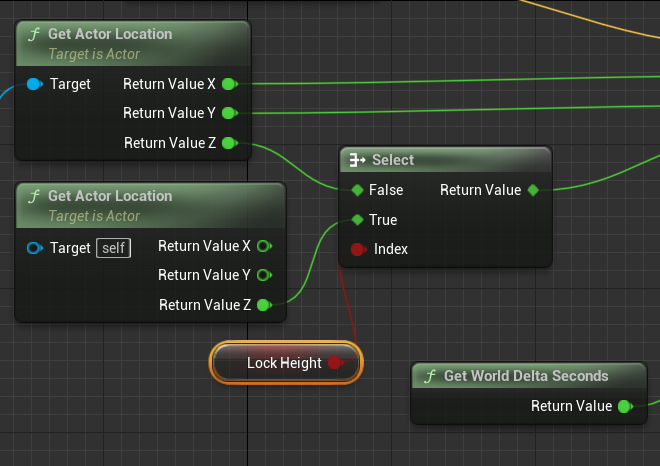This screenshot has width=660, height=466.
Task: Click Return Value Z pin on top Get Actor Location
Action: tap(230, 143)
